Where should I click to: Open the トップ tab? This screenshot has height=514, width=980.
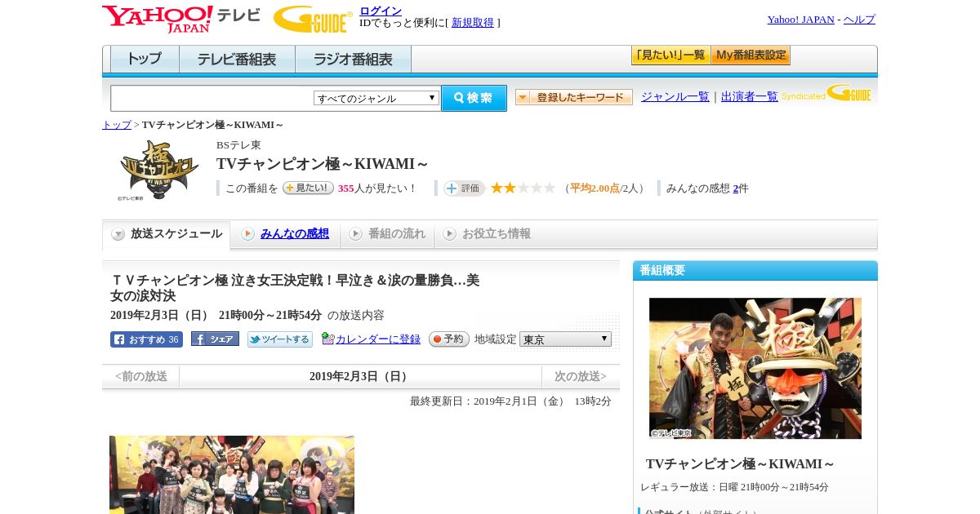(145, 60)
